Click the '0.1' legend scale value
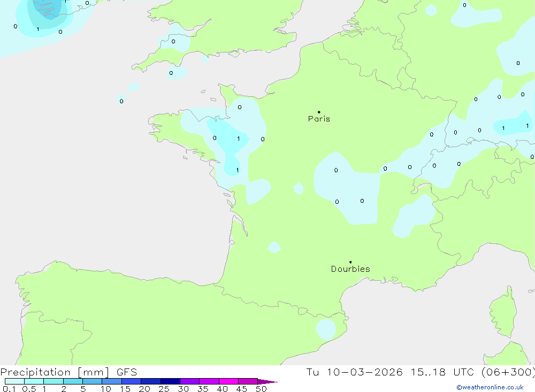This screenshot has height=392, width=535. pos(9,389)
